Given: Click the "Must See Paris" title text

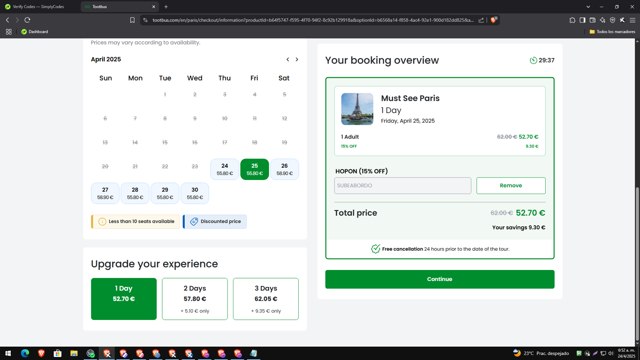Looking at the screenshot, I should [410, 98].
